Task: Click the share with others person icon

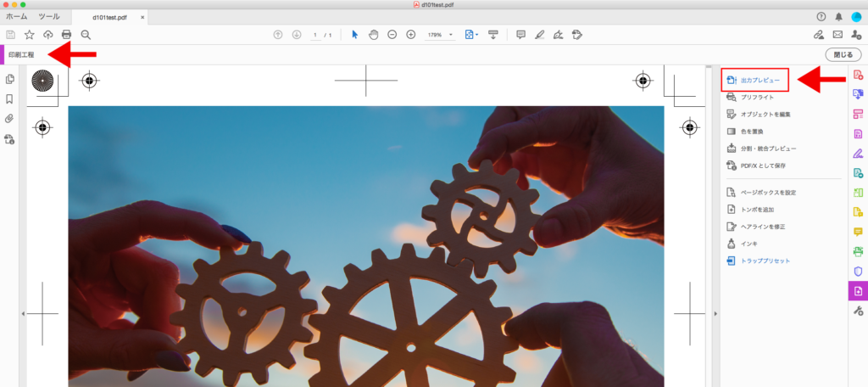Action: tap(856, 35)
